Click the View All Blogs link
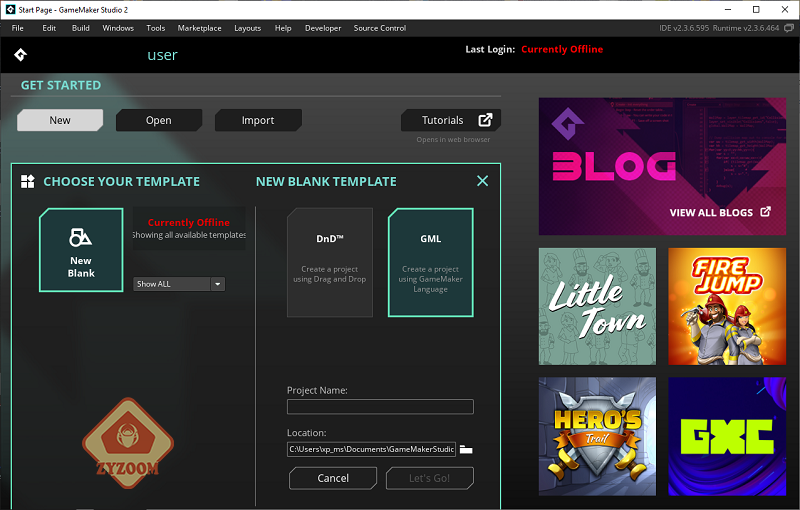This screenshot has height=510, width=800. point(711,212)
